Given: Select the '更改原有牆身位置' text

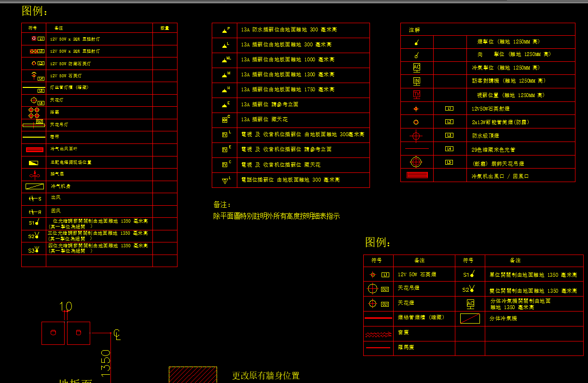Looking at the screenshot, I should tap(266, 376).
